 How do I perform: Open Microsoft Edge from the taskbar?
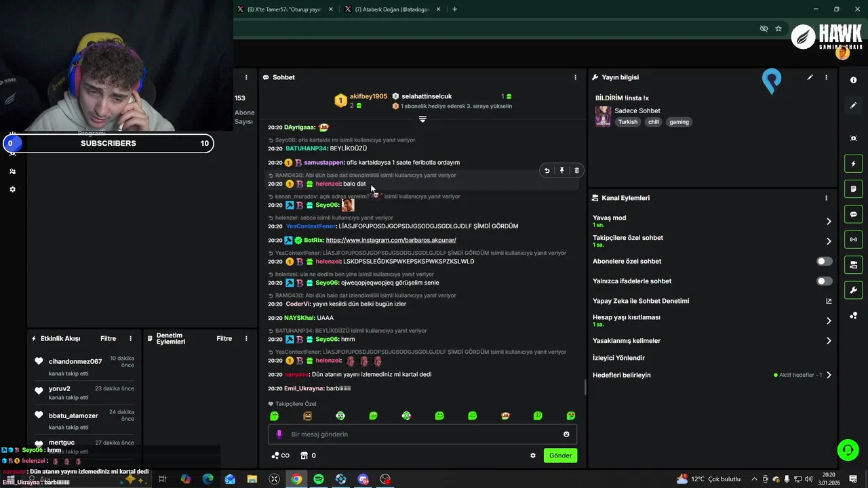pos(208,479)
